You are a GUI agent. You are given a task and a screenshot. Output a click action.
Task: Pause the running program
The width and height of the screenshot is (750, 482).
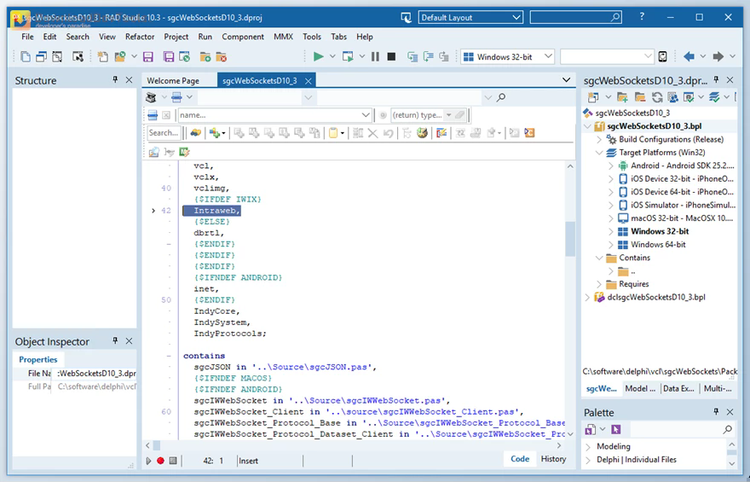(x=375, y=56)
